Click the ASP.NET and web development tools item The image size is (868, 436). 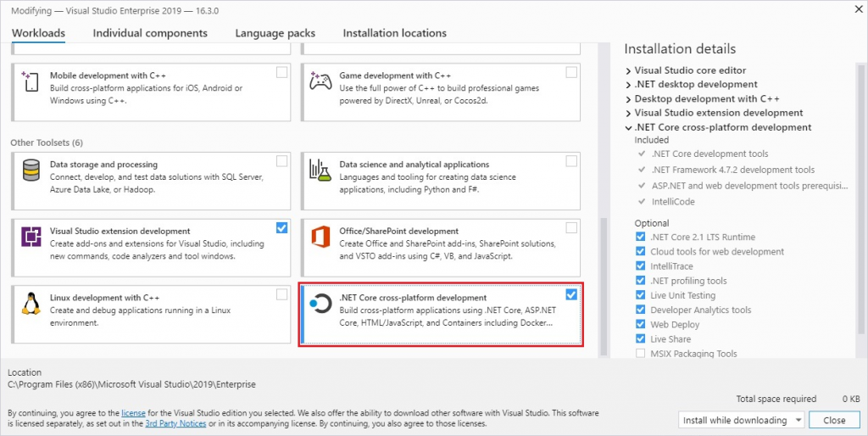click(x=749, y=186)
